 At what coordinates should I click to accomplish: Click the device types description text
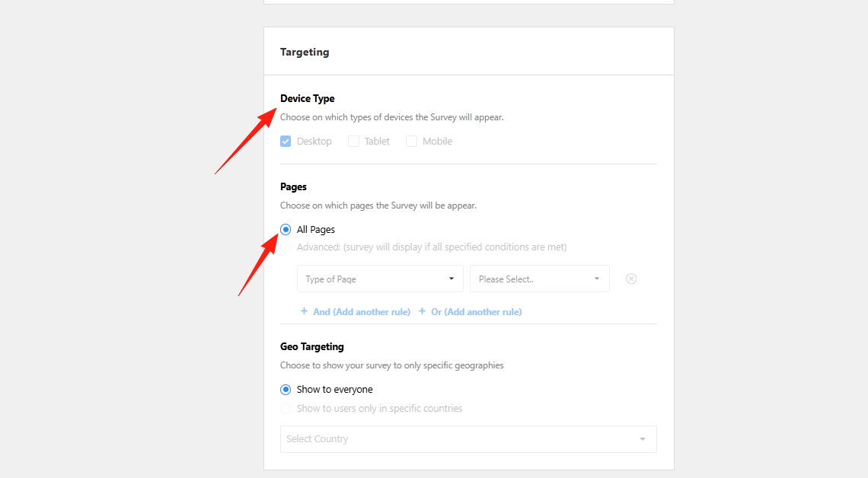pyautogui.click(x=391, y=118)
